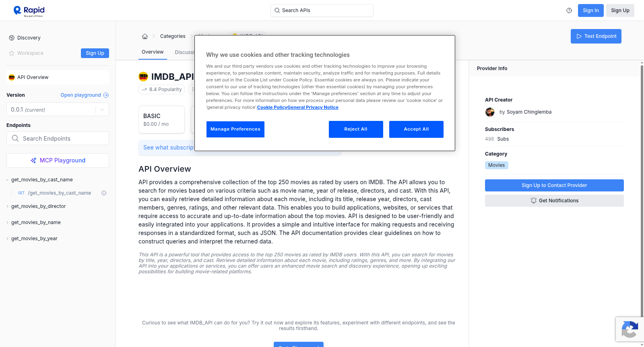The image size is (644, 347).
Task: Open the help question mark icon
Action: click(569, 10)
